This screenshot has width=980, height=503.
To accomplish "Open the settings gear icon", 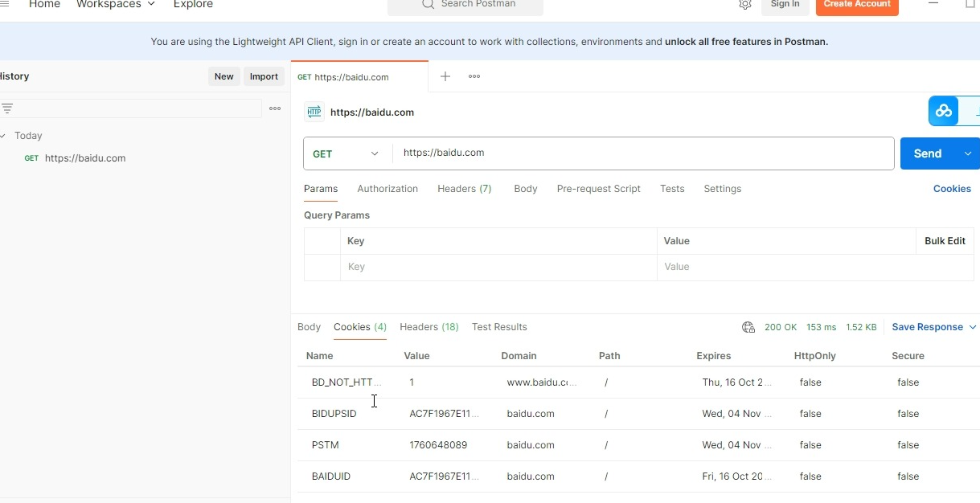I will coord(745,5).
